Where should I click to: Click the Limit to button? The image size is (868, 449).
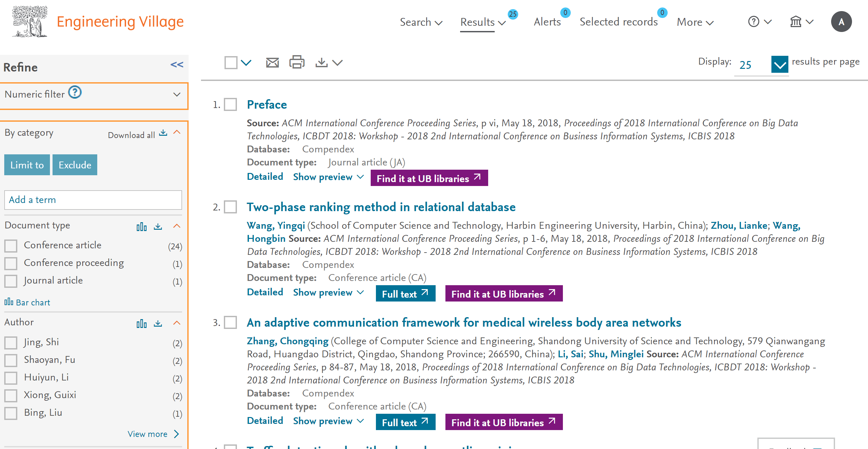click(x=27, y=165)
